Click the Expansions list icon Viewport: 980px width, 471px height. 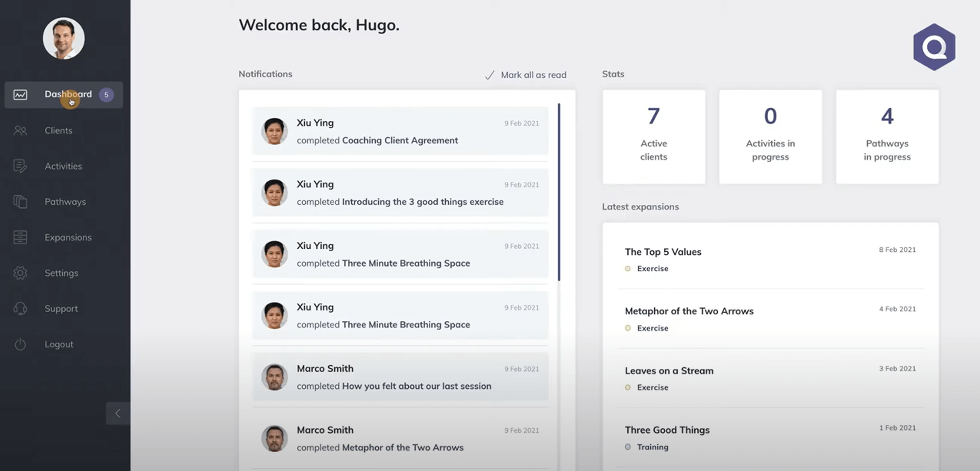[x=20, y=238]
